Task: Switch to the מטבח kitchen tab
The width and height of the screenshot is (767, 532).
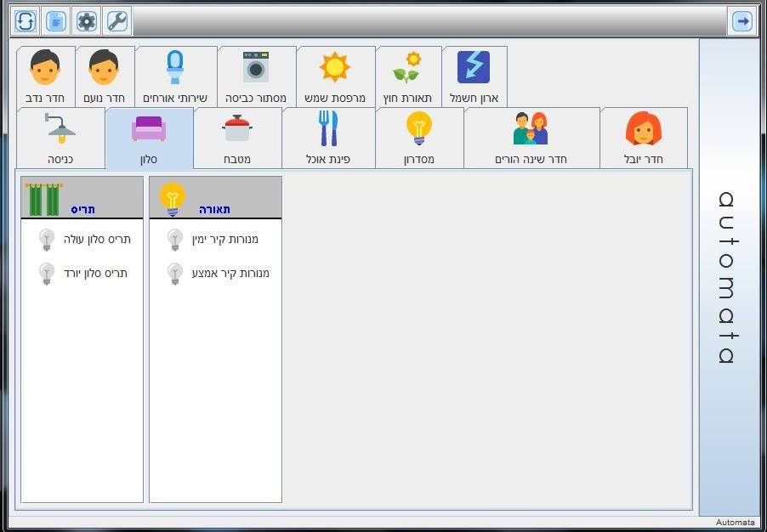Action: 237,138
